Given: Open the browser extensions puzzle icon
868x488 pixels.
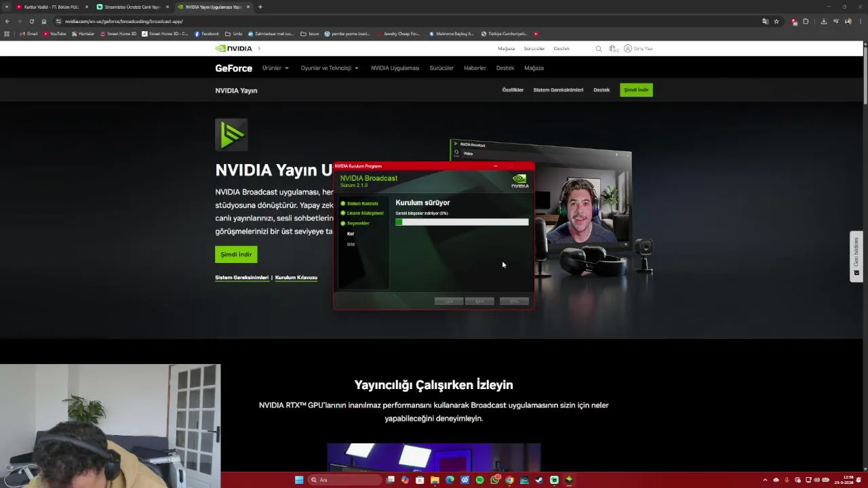Looking at the screenshot, I should coord(806,21).
